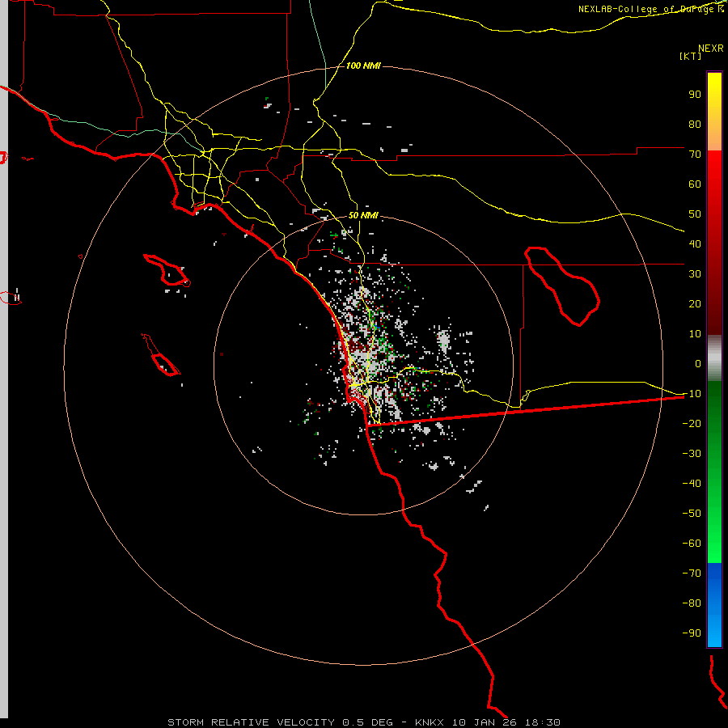
Task: Click the -40 value on the velocity scale
Action: point(692,484)
